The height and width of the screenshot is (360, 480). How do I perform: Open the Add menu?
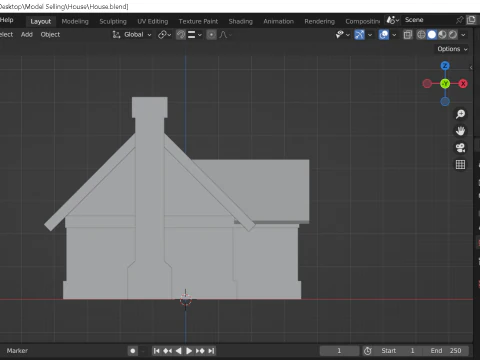coord(27,35)
